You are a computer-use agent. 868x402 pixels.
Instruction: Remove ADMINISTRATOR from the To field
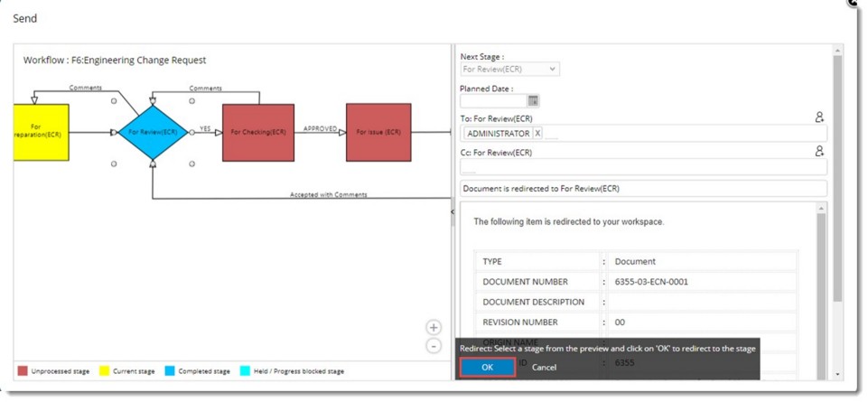tap(537, 134)
